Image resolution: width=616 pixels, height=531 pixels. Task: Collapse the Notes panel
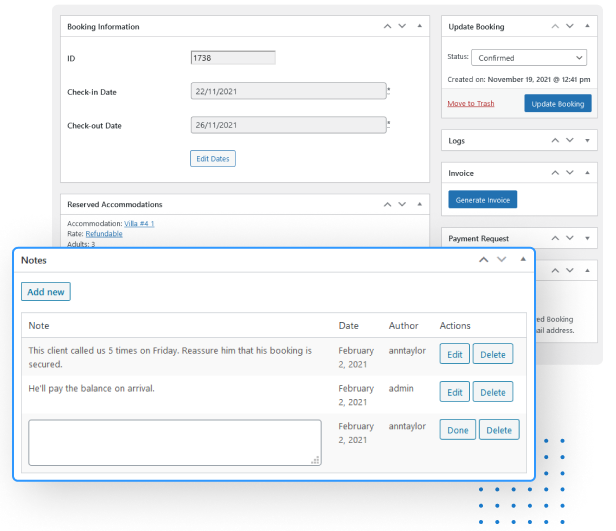(523, 259)
